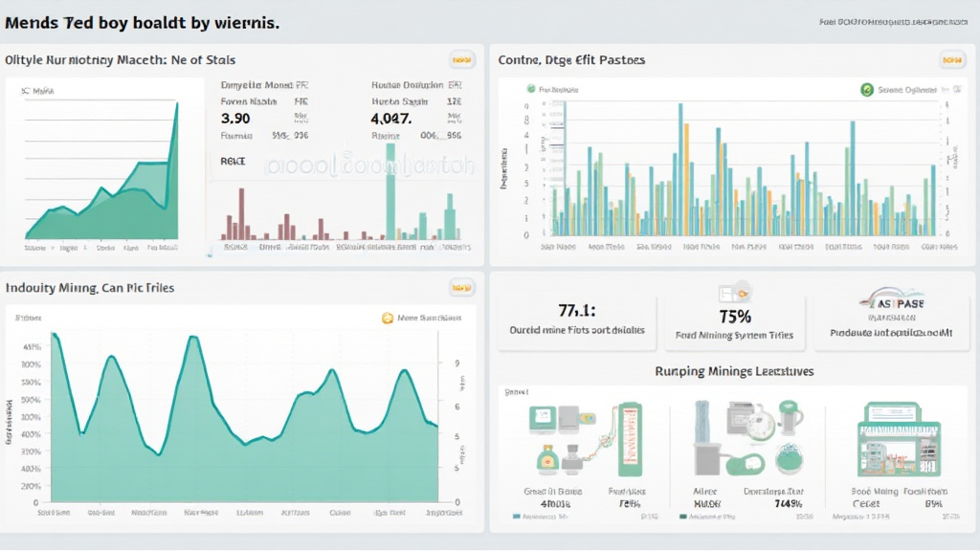The width and height of the screenshot is (980, 551).
Task: Click the green computer monitor icon
Action: pos(542,420)
